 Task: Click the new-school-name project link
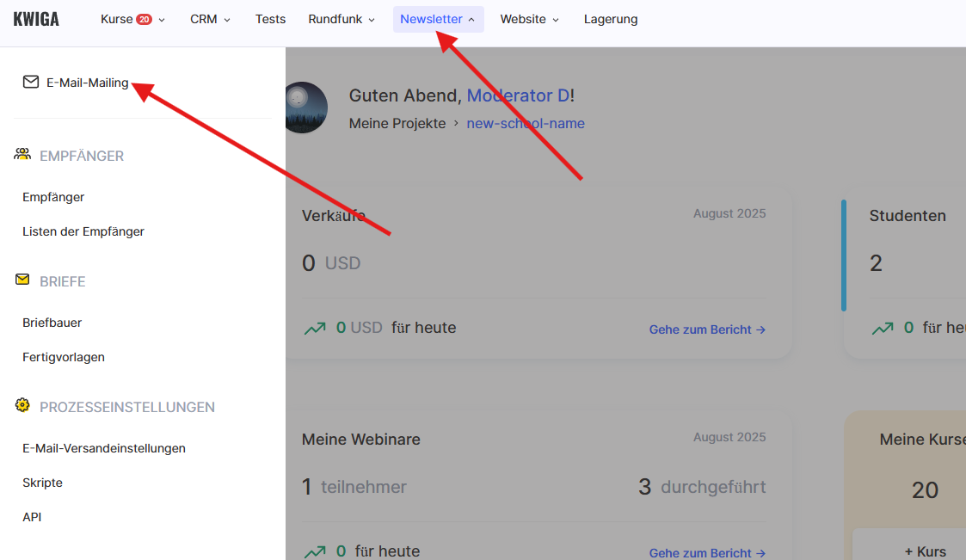pos(526,123)
